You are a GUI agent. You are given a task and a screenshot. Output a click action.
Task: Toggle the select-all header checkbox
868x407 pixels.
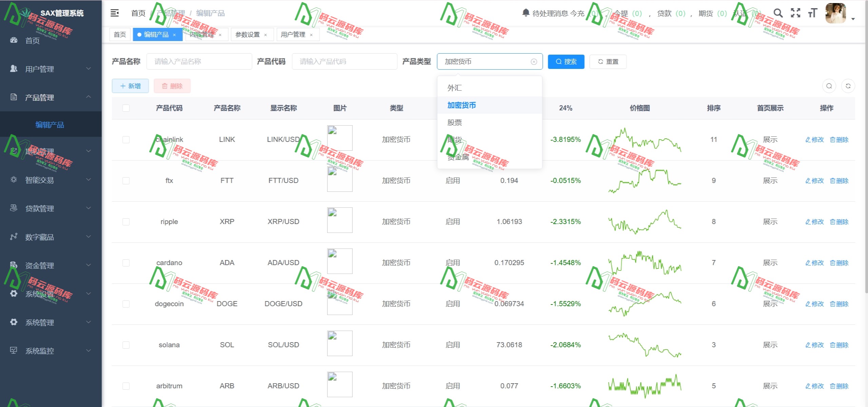(x=126, y=108)
